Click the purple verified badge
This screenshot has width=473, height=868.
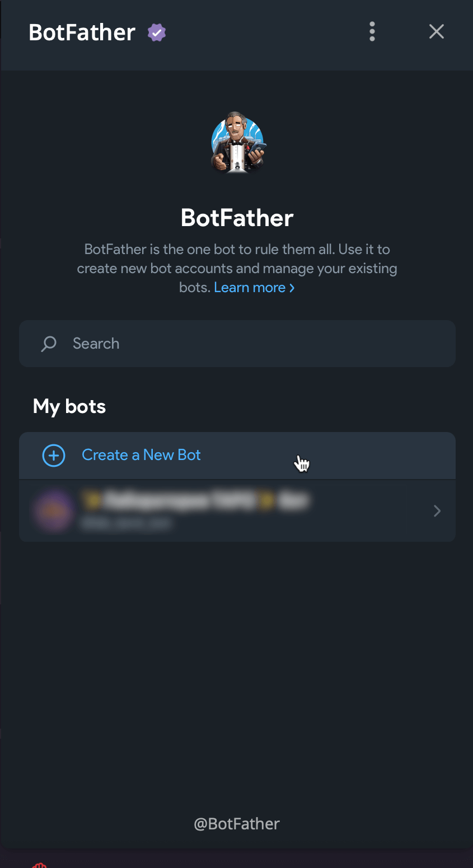pos(157,33)
